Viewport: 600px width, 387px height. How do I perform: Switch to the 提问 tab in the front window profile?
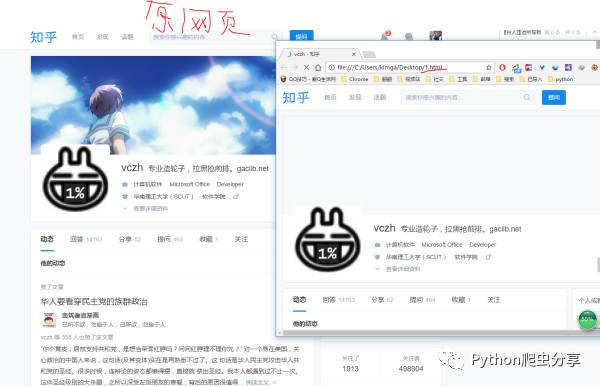422,300
